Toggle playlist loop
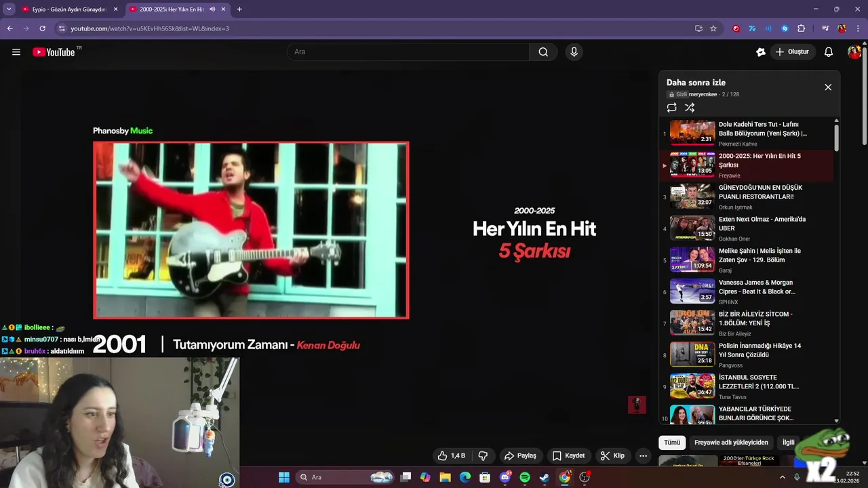 (671, 108)
